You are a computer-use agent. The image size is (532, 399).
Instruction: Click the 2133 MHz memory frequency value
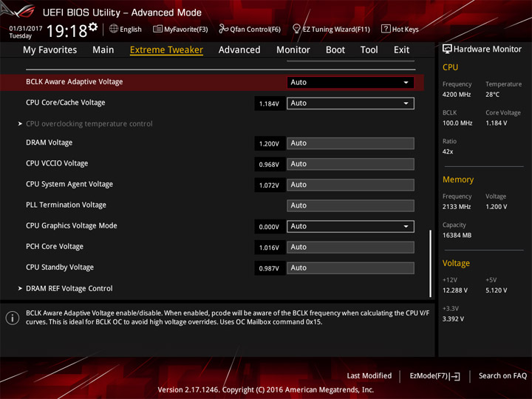[457, 207]
